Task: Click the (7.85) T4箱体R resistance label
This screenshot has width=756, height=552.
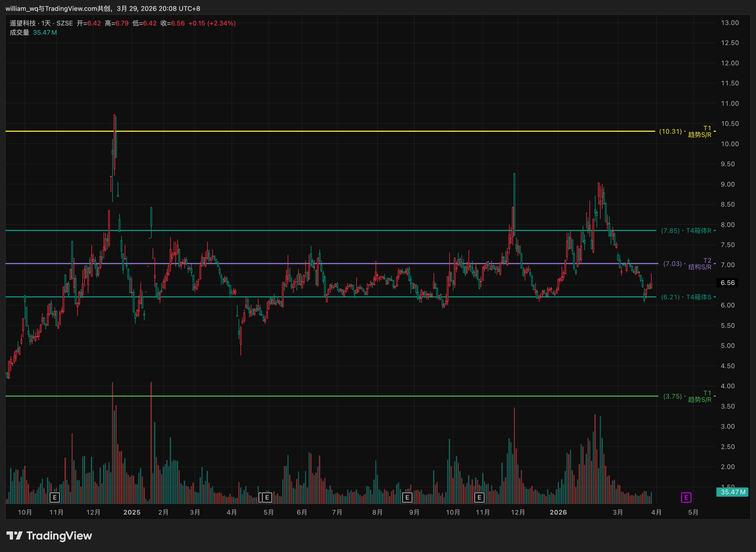Action: (x=686, y=230)
